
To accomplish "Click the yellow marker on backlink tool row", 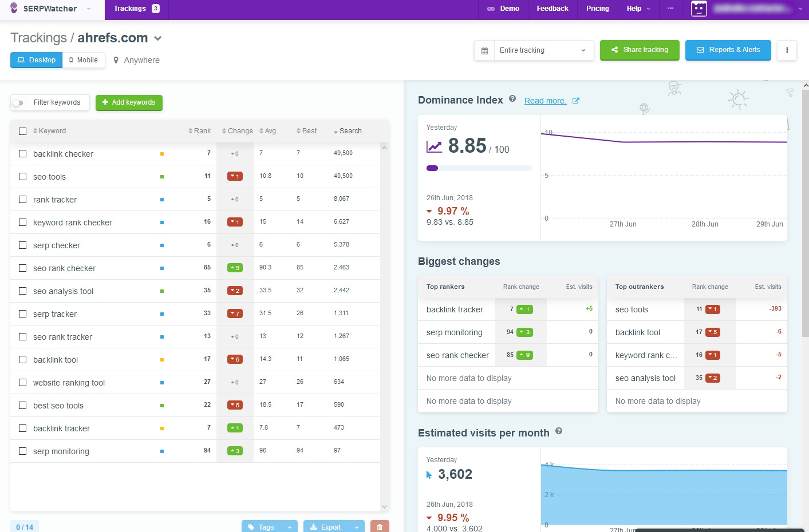I will pyautogui.click(x=162, y=360).
